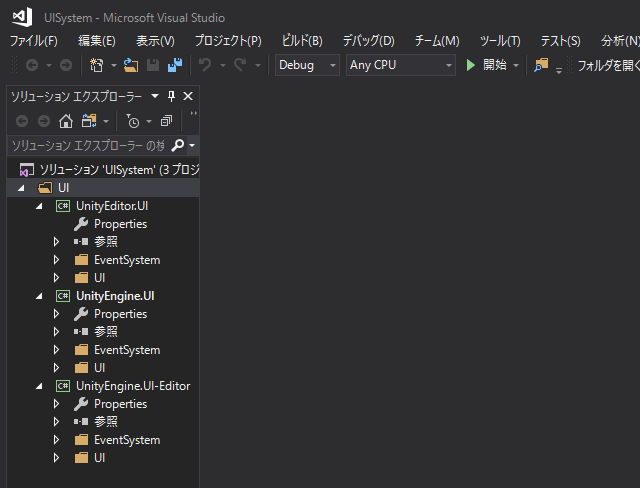Select UI folder under UnityEngine.UI-Editor

[99, 458]
